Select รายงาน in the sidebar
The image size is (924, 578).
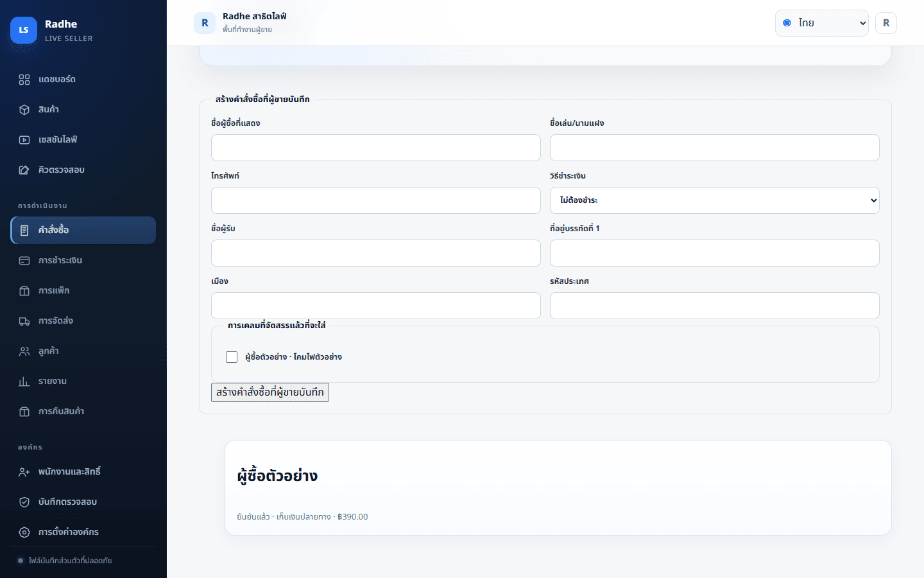tap(83, 381)
